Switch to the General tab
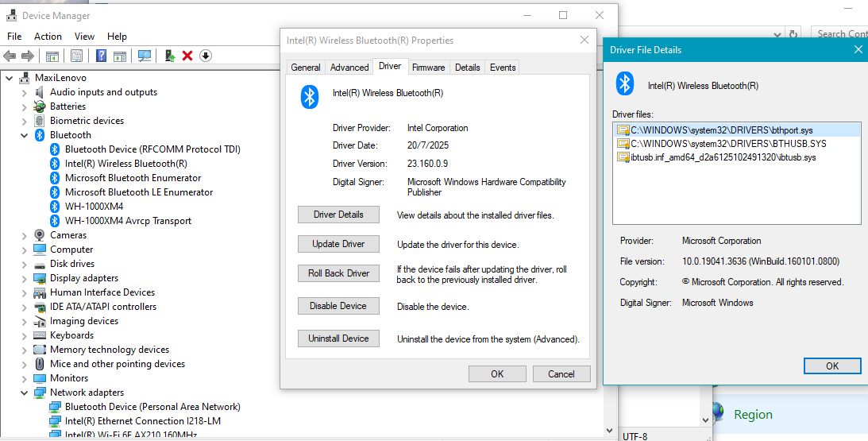This screenshot has height=441, width=868. [306, 67]
